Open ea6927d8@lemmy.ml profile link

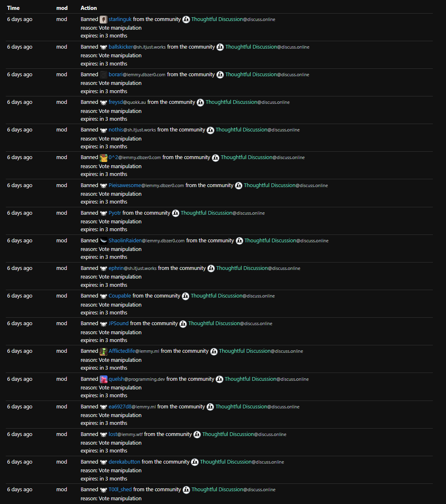(132, 407)
